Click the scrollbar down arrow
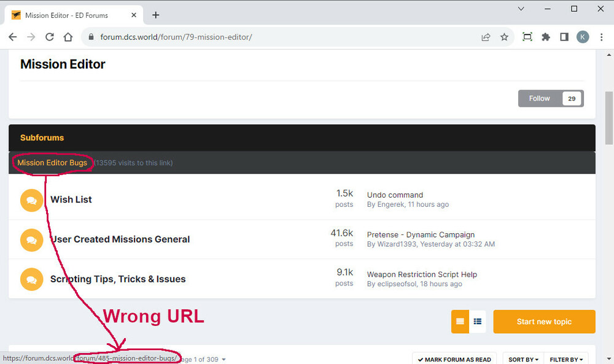The image size is (614, 364). [609, 359]
